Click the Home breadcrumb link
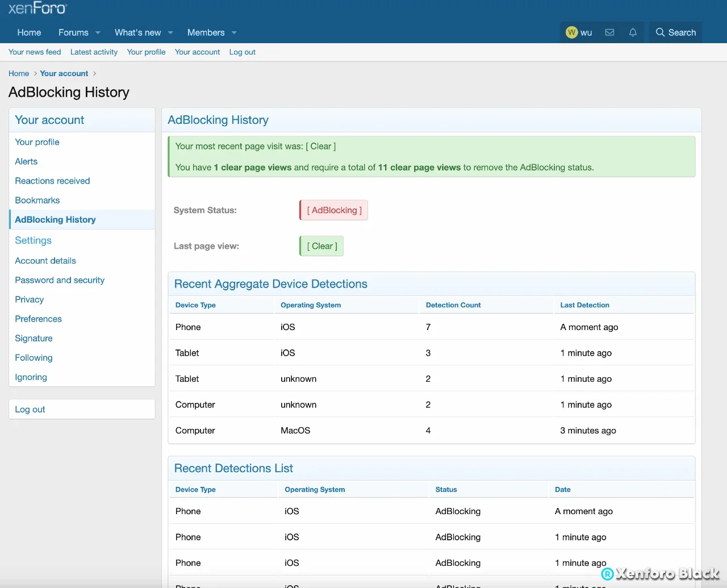 pyautogui.click(x=19, y=73)
